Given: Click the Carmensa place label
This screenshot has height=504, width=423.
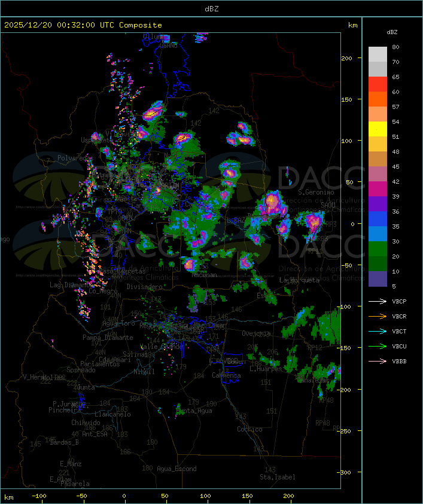Looking at the screenshot, I should click(226, 375).
